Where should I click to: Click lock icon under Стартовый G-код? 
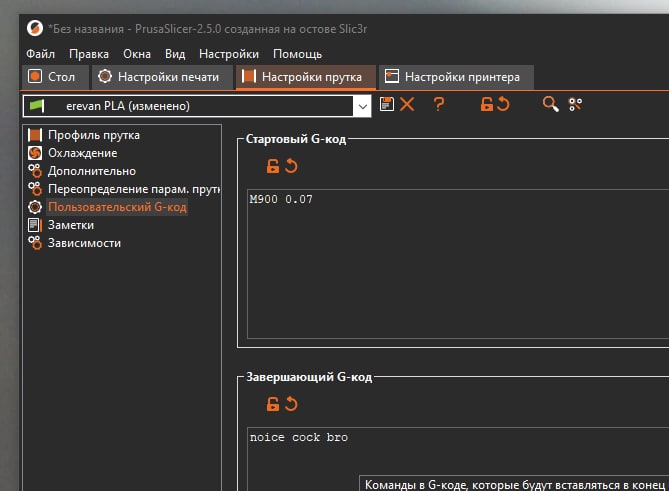273,166
